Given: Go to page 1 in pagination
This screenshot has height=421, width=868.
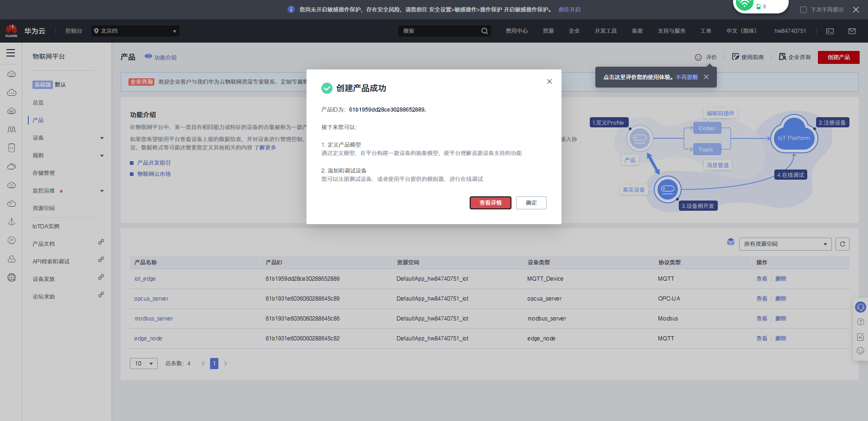Looking at the screenshot, I should (x=214, y=364).
